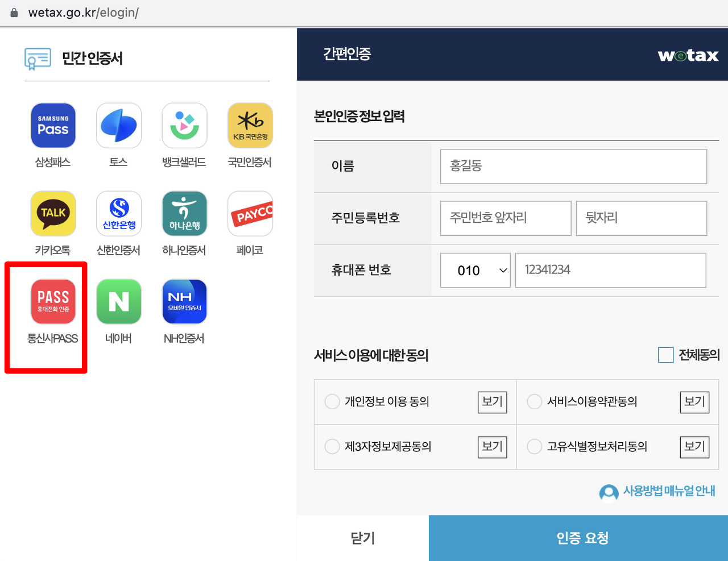728x561 pixels.
Task: Click the 뱅크샐러드 label text
Action: click(x=184, y=163)
